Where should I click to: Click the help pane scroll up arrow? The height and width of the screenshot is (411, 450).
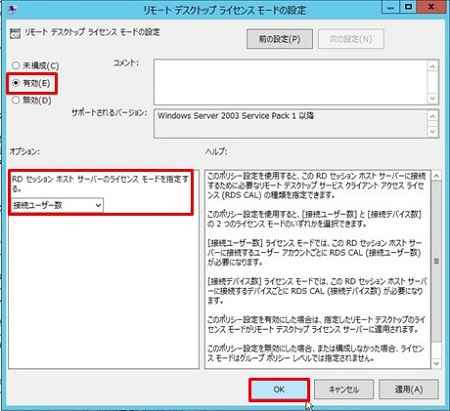pos(436,176)
